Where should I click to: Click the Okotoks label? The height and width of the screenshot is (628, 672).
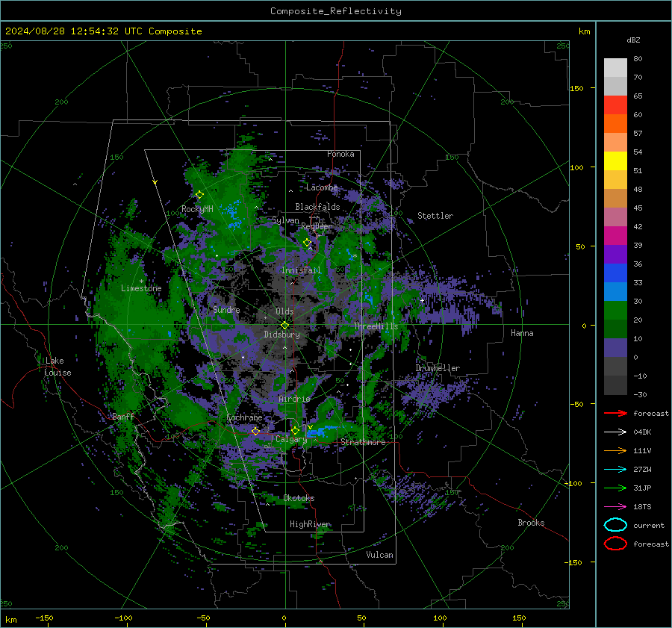pyautogui.click(x=299, y=498)
